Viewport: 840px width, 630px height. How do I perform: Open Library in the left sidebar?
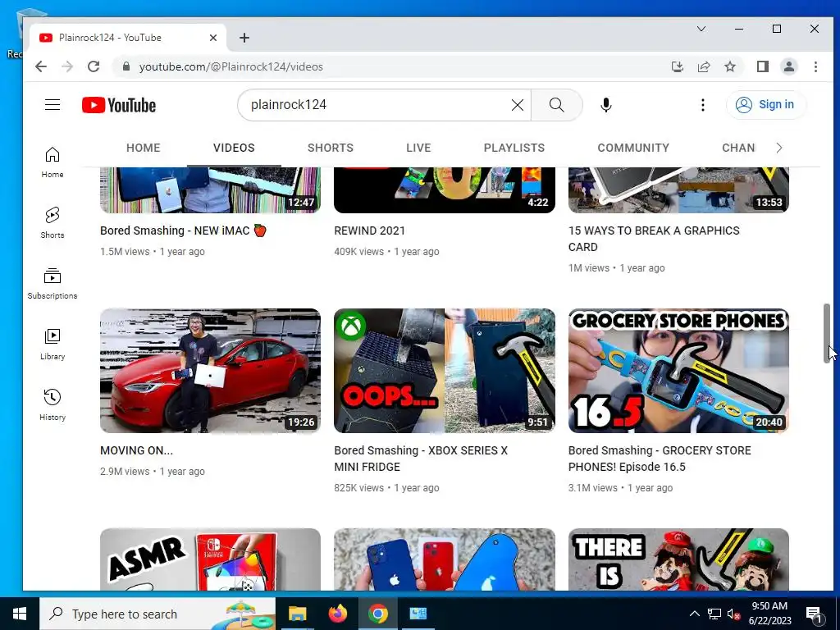pyautogui.click(x=52, y=345)
